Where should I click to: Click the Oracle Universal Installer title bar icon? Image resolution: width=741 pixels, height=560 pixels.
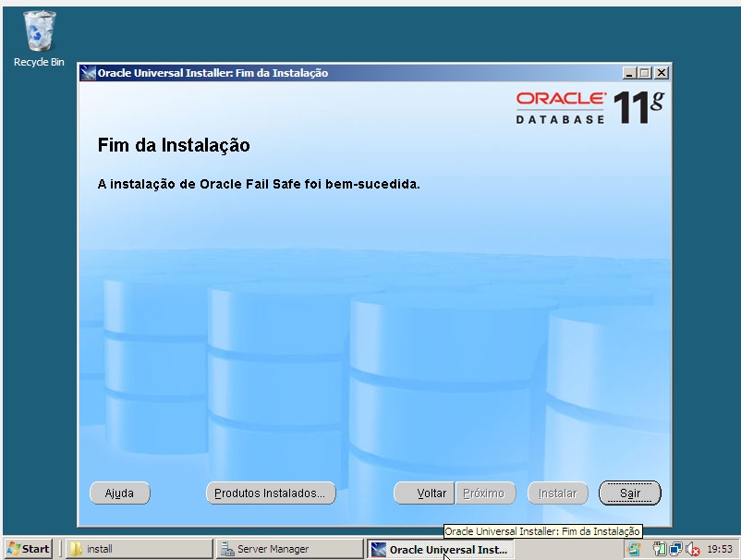tap(88, 71)
